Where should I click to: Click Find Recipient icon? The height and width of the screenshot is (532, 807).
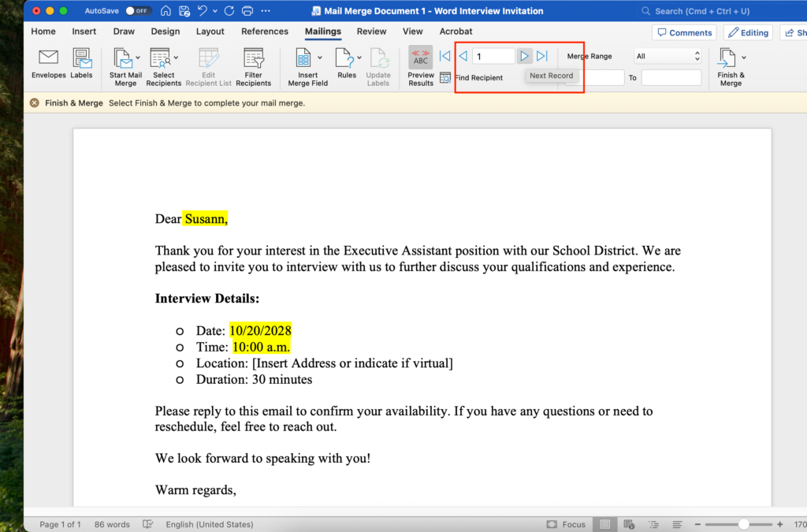pyautogui.click(x=445, y=78)
